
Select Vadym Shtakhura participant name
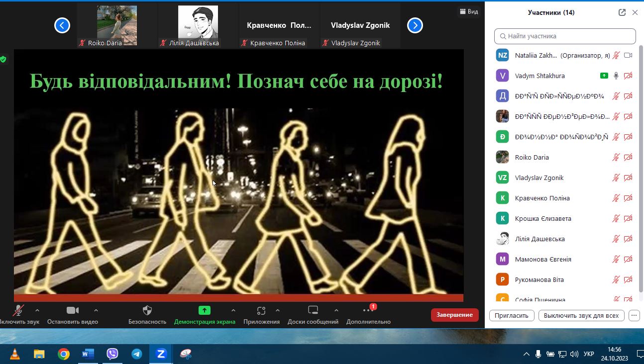540,76
